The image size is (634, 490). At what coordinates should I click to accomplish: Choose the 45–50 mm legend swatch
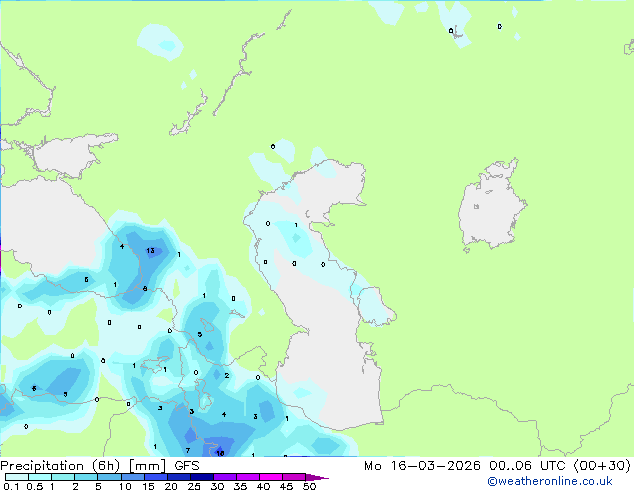[294, 477]
